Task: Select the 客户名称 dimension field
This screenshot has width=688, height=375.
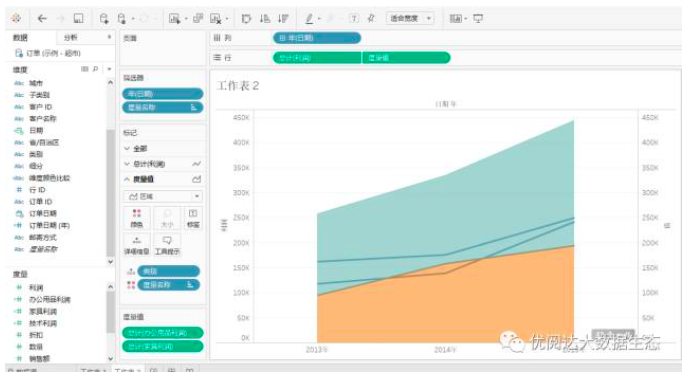Action: pos(43,118)
